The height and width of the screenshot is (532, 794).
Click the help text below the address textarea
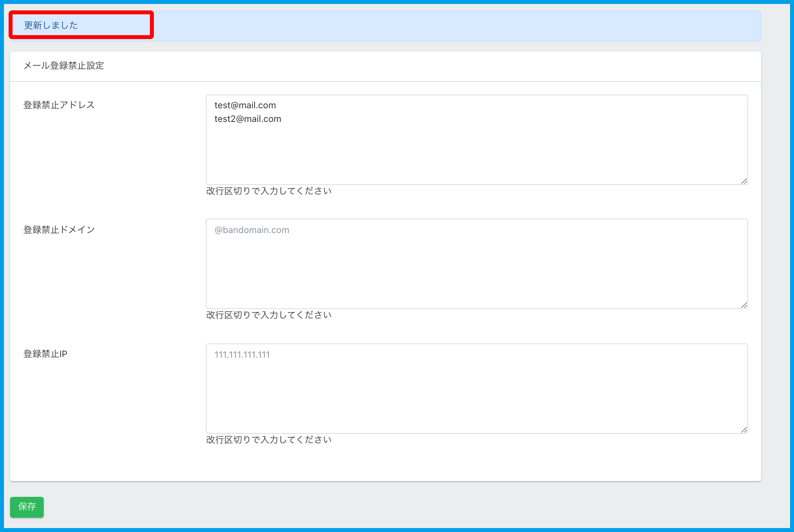269,191
